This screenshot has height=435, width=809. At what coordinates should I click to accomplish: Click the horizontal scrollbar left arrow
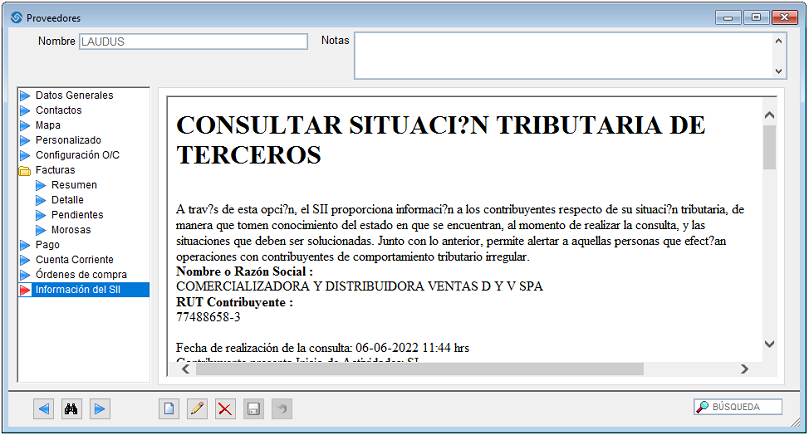186,369
